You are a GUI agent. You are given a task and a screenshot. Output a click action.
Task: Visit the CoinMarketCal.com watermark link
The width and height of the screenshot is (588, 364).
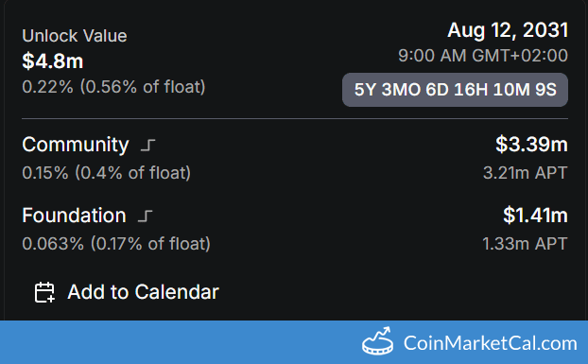click(x=490, y=343)
